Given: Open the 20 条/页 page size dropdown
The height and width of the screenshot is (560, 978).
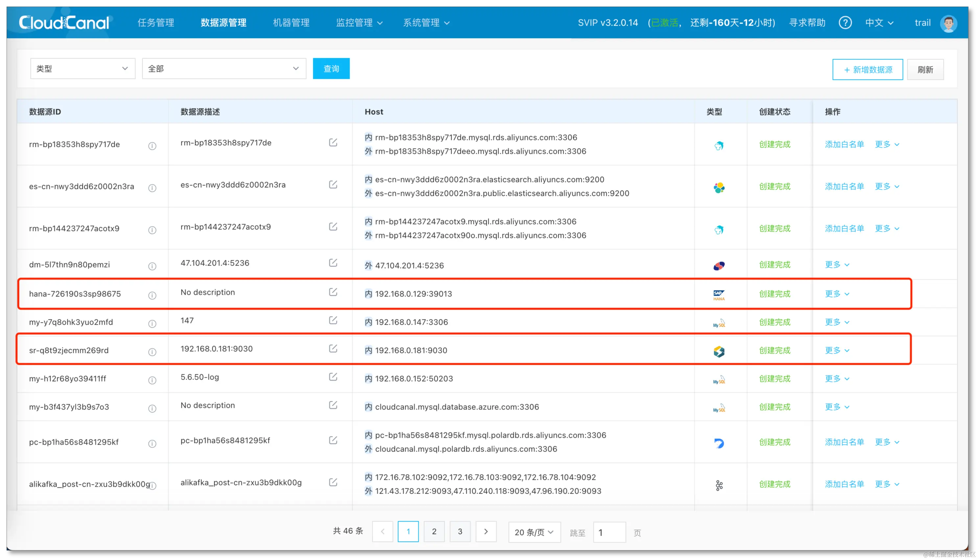Looking at the screenshot, I should click(534, 532).
